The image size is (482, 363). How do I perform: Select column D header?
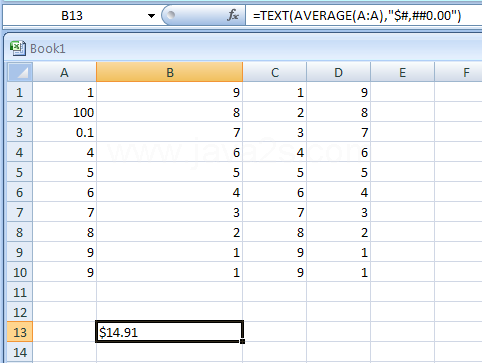click(338, 72)
